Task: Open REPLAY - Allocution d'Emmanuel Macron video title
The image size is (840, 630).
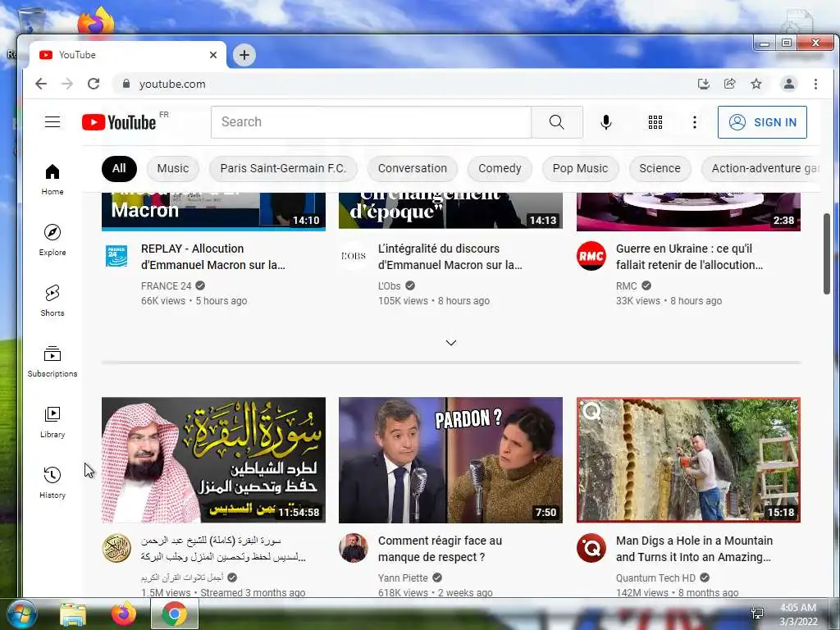Action: pyautogui.click(x=213, y=257)
